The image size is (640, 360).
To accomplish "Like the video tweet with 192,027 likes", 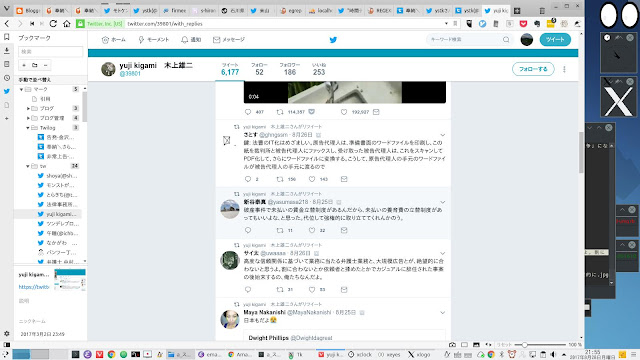I will (344, 112).
